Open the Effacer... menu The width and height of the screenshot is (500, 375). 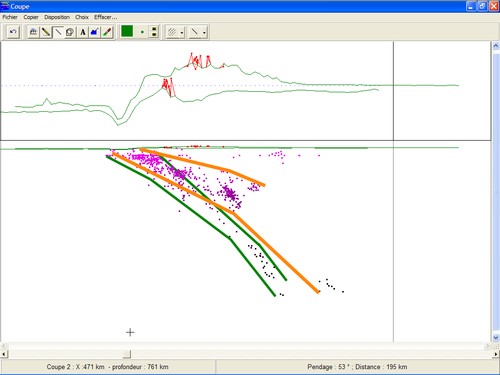(x=105, y=17)
